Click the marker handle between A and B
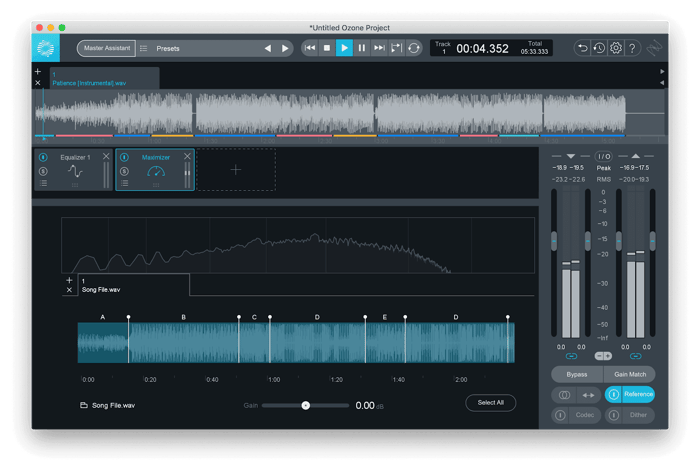Viewport: 700px width, 471px height. (x=129, y=317)
